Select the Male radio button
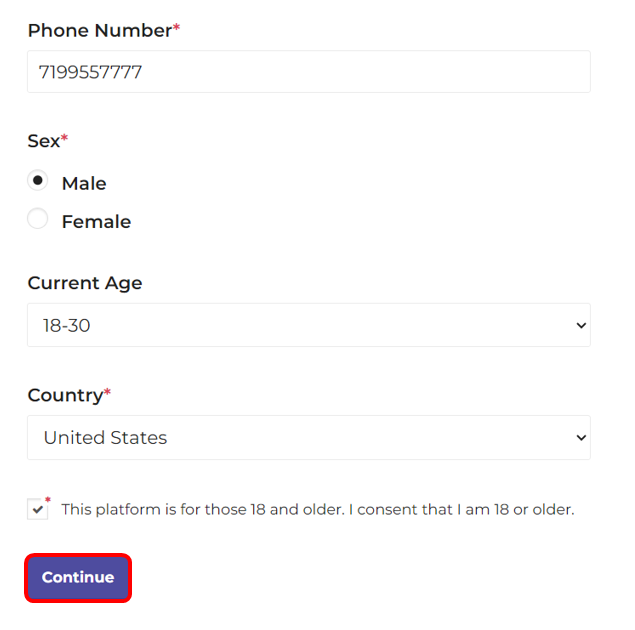The height and width of the screenshot is (630, 635). tap(38, 181)
